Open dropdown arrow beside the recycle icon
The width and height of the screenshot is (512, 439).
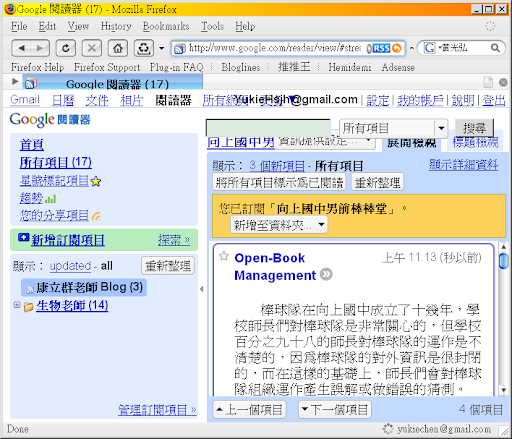[162, 48]
